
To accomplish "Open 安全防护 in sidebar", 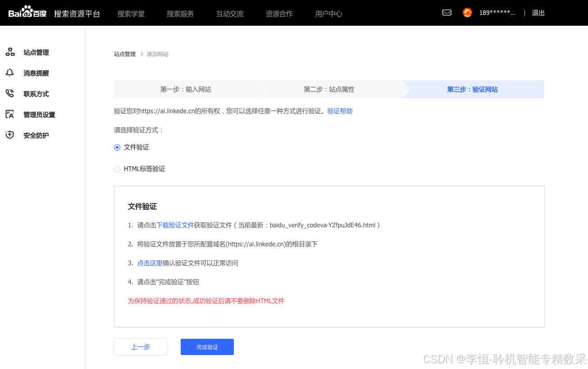I will pos(36,135).
